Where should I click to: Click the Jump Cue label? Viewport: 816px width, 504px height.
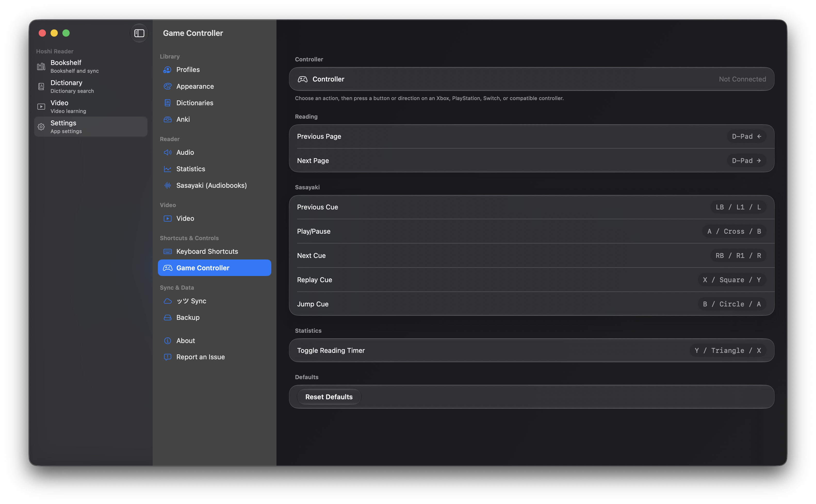tap(313, 304)
